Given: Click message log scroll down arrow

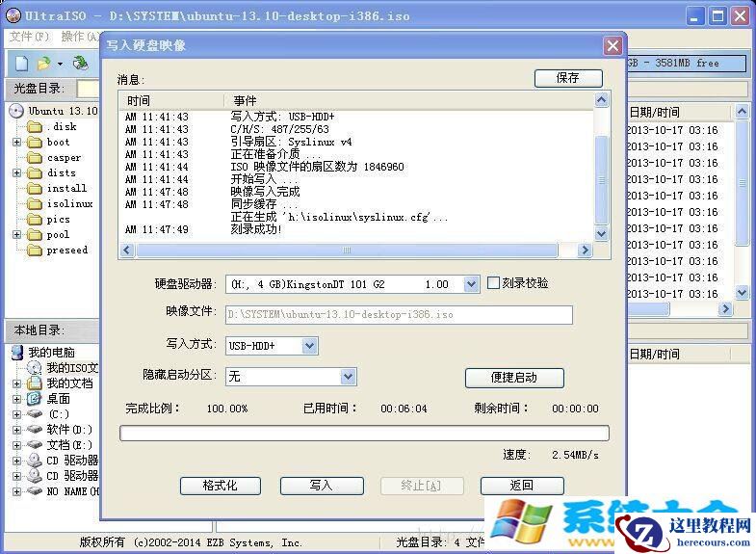Looking at the screenshot, I should pos(601,234).
